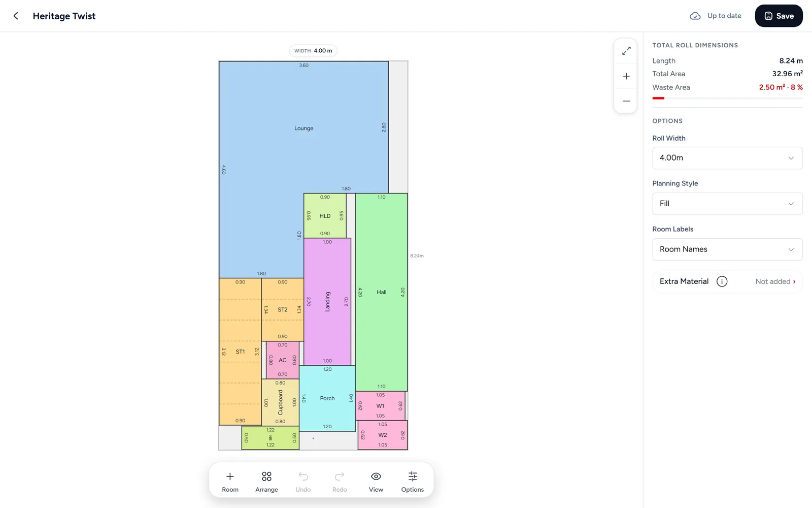Select the W2 pink piece
Image resolution: width=812 pixels, height=508 pixels.
383,435
